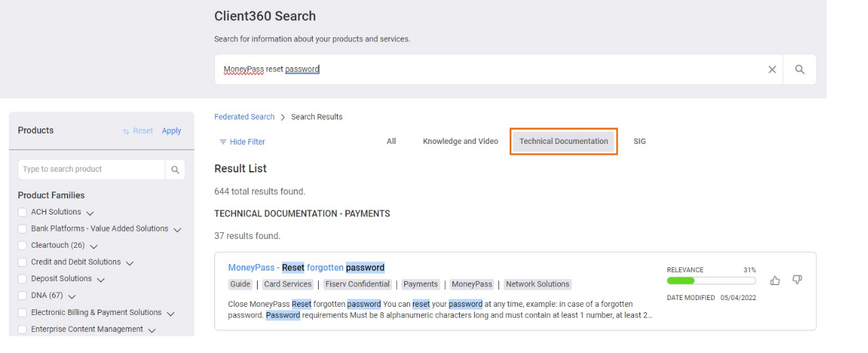Click the Type to search product field
868x353 pixels.
pos(92,170)
